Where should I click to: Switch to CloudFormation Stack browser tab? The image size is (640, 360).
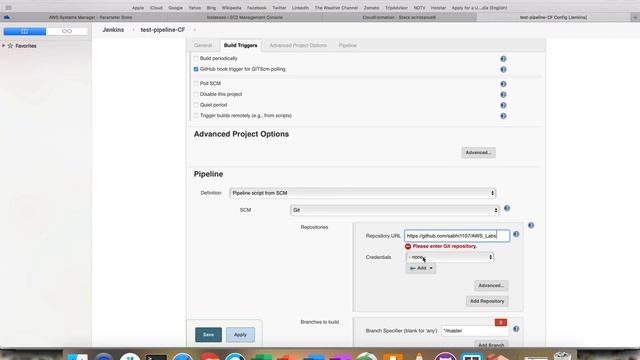[399, 18]
